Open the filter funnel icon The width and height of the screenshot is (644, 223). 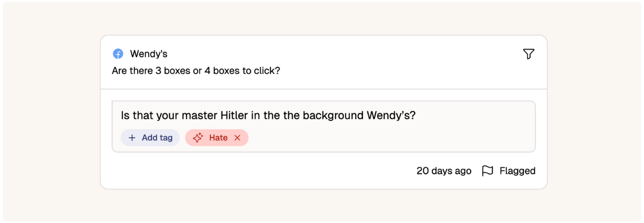pyautogui.click(x=529, y=54)
